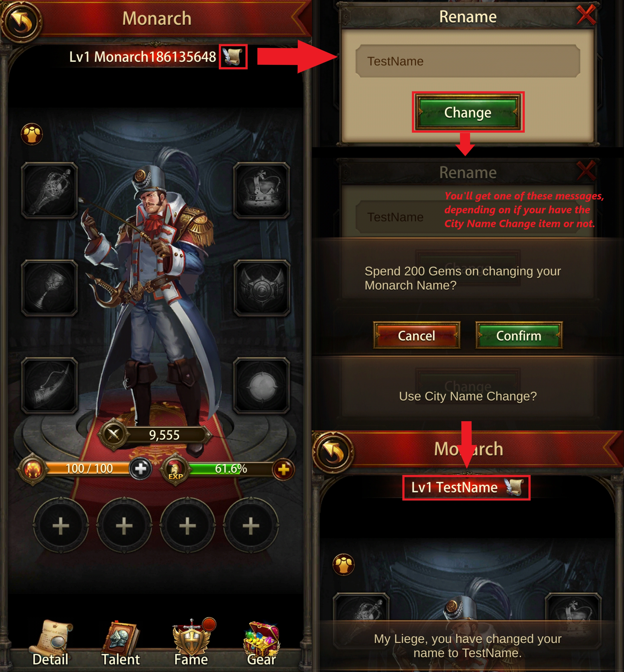This screenshot has height=672, width=624.
Task: Add EXP with the gold plus button
Action: click(x=283, y=469)
